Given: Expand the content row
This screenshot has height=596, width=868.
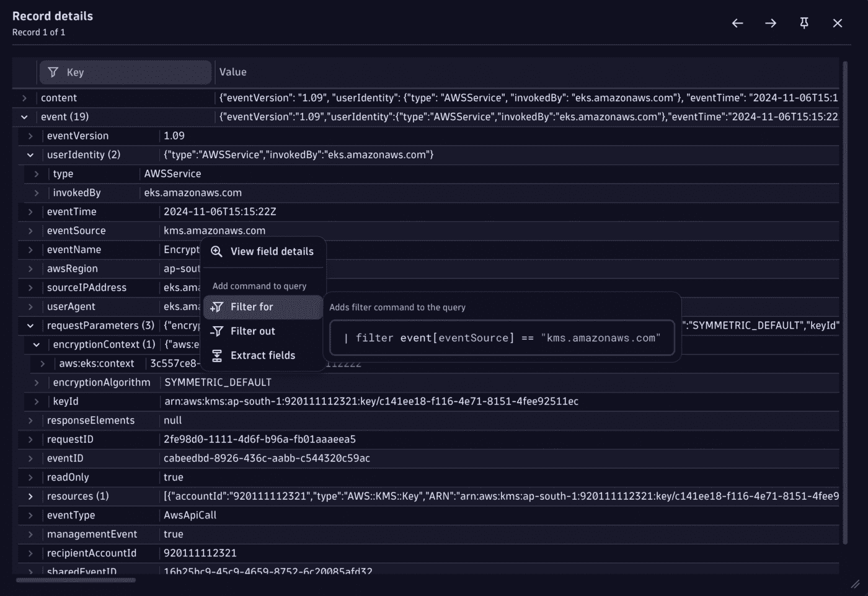Looking at the screenshot, I should coord(24,98).
